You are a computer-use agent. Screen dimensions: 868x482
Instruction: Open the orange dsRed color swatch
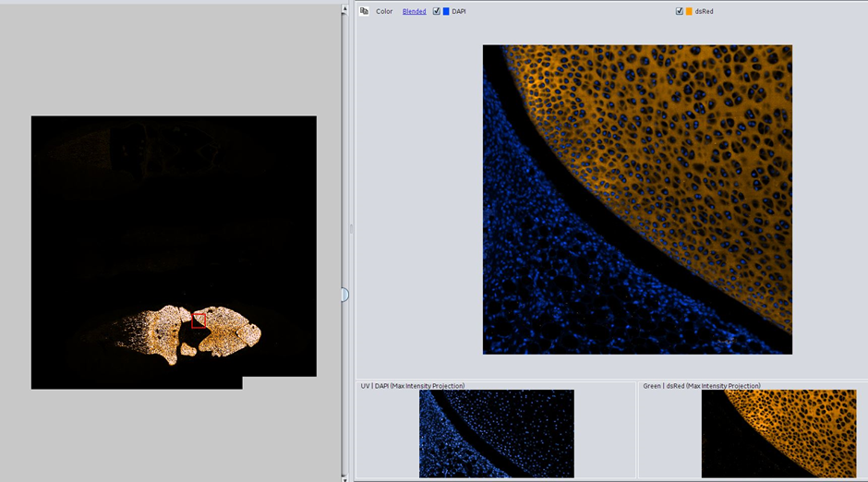tap(689, 12)
